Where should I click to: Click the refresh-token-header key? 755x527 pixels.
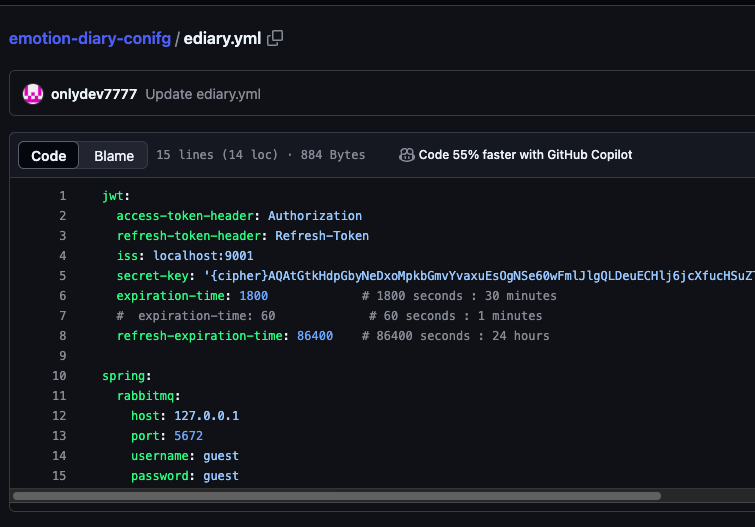[189, 236]
